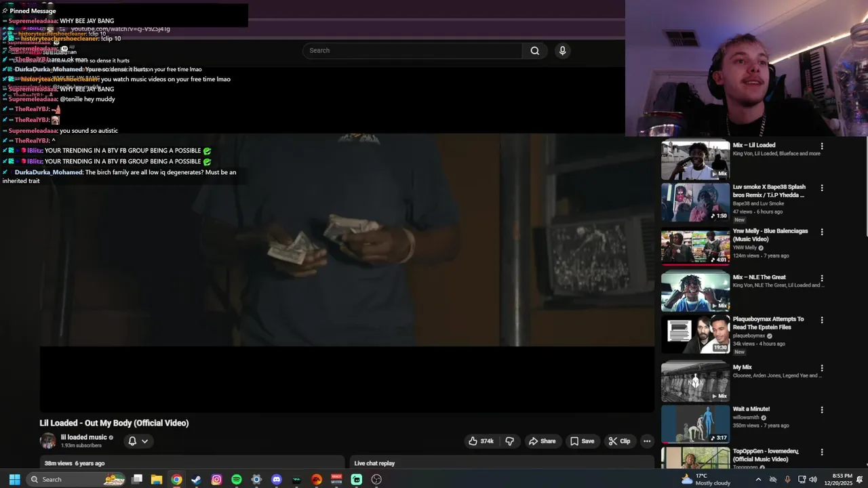The width and height of the screenshot is (868, 488).
Task: Open options menu for Mix – NLE The Great
Action: coord(822,278)
